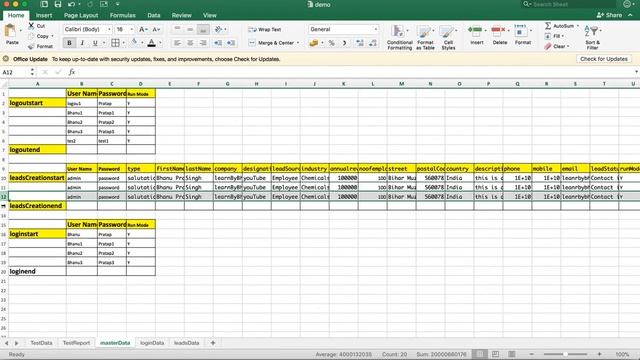Toggle Underline formatting
This screenshot has height=360, width=640.
[x=95, y=43]
